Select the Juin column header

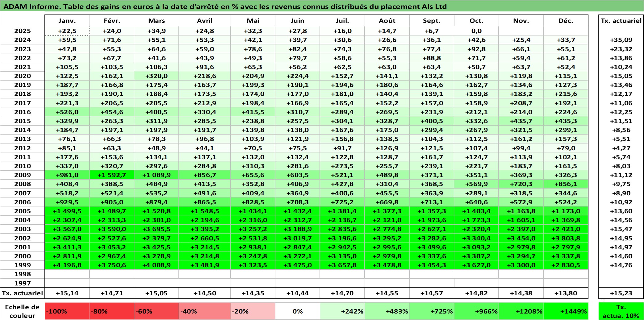[x=298, y=21]
